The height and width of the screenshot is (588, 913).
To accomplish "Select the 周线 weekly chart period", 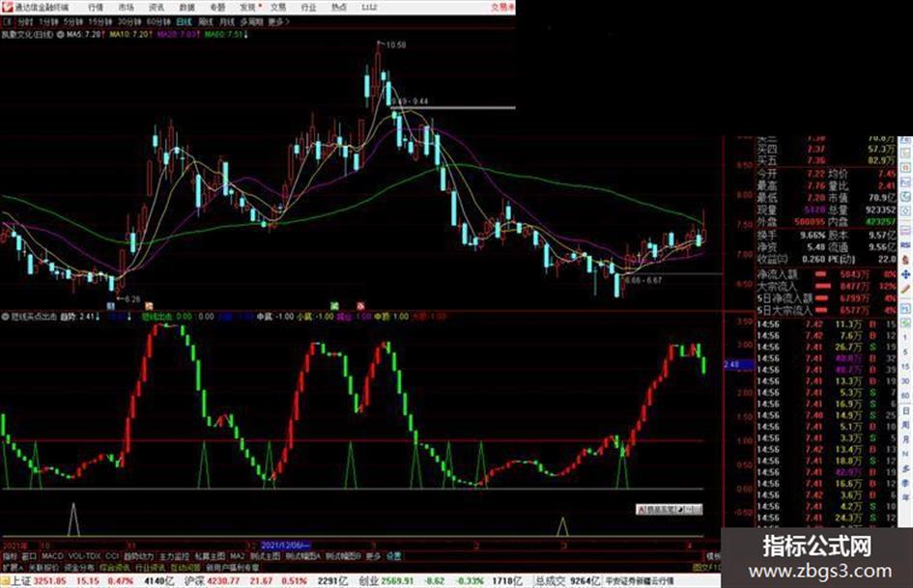I will click(206, 22).
